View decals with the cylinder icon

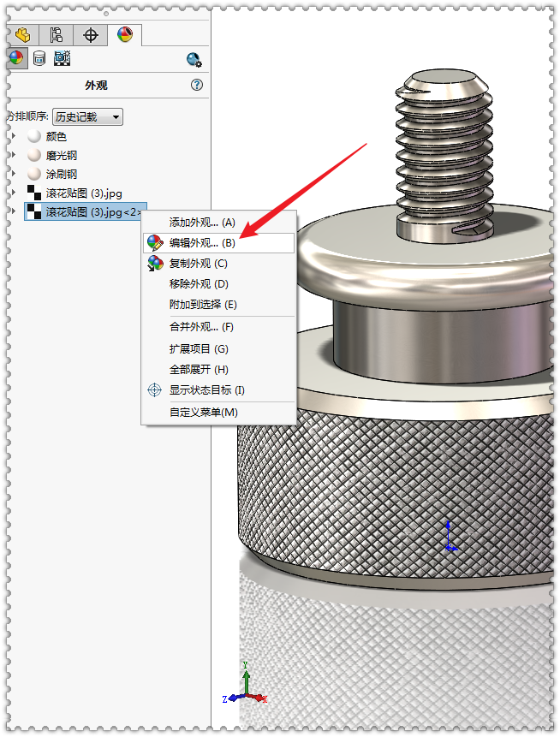pos(39,58)
